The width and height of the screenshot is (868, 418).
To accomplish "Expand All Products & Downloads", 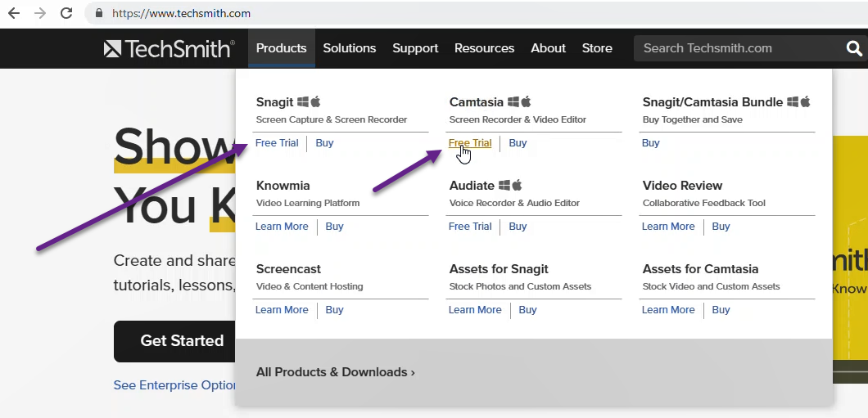I will click(x=335, y=372).
